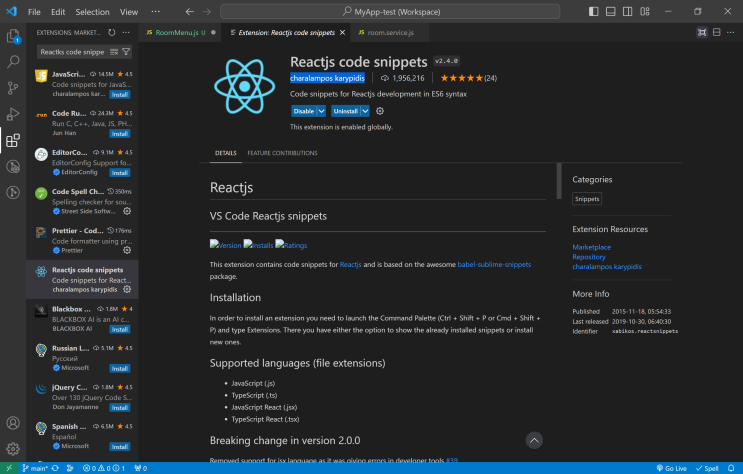
Task: Switch to the room.service.js editor tab
Action: point(390,32)
